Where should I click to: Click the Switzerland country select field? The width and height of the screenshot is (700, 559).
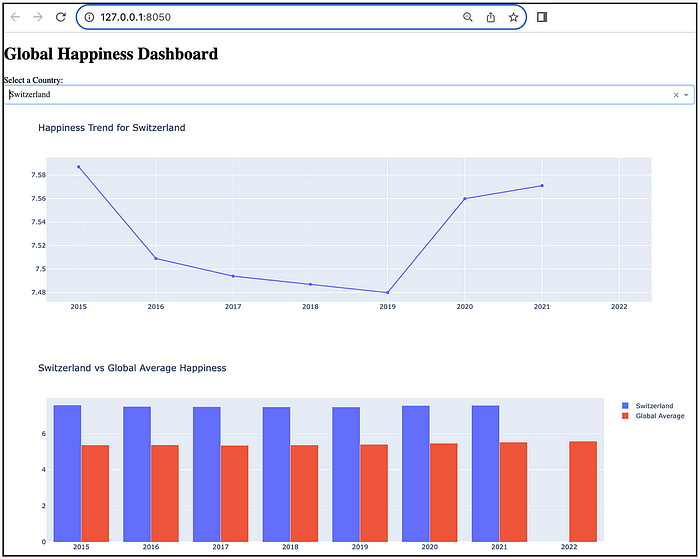point(349,95)
